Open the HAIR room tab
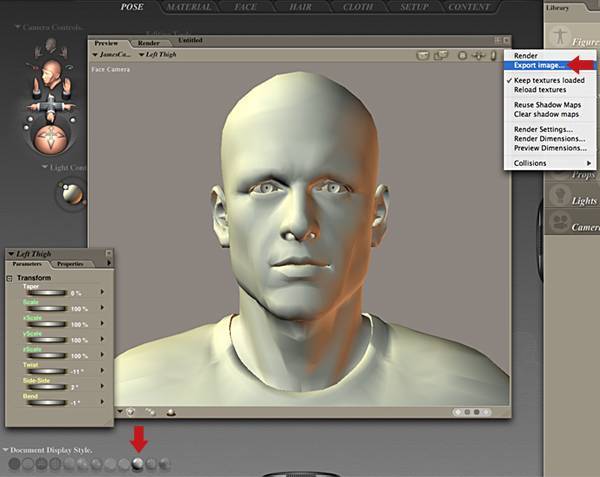This screenshot has width=600, height=477. [x=300, y=7]
